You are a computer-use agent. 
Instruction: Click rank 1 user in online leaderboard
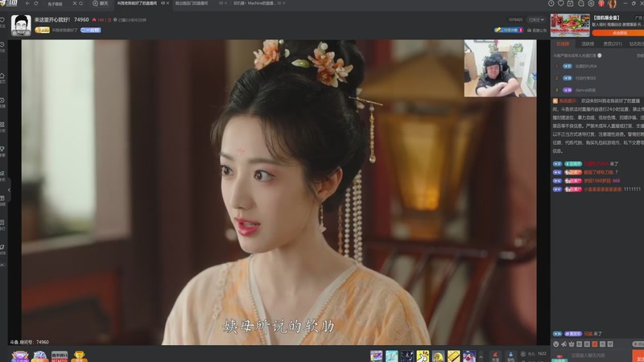[x=586, y=66]
